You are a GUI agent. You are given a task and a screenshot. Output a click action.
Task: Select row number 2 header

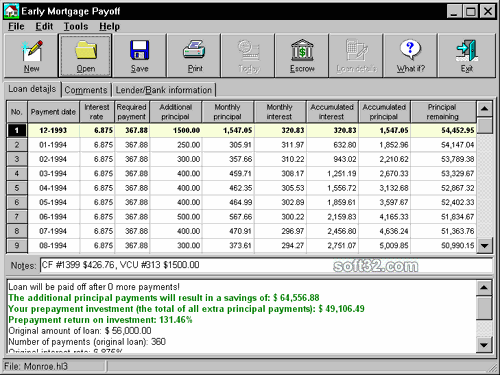click(17, 145)
